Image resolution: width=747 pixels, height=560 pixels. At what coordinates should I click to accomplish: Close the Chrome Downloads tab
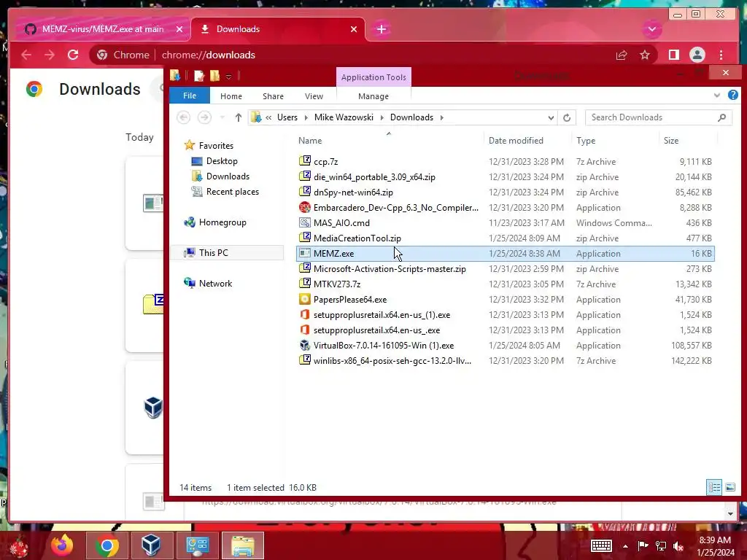(354, 29)
